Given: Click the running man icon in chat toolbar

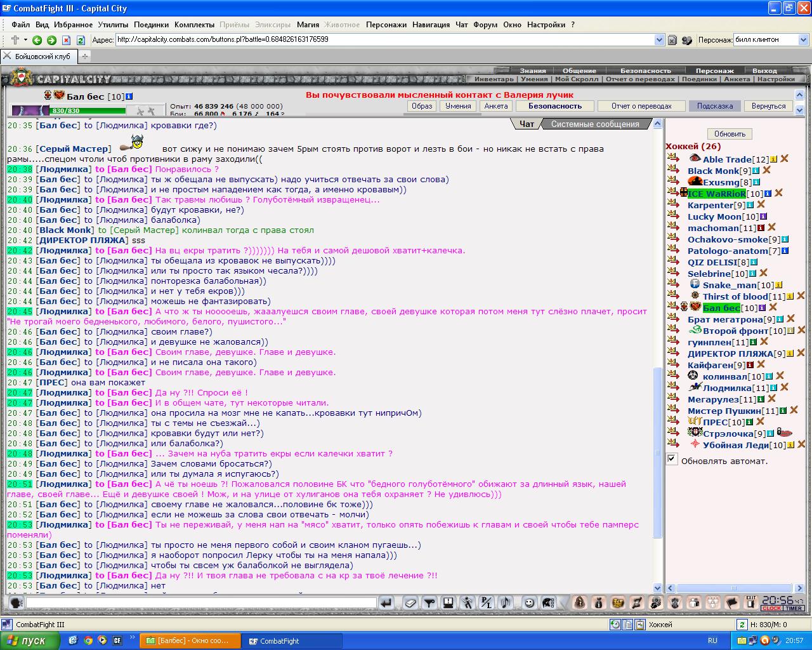Looking at the screenshot, I should coord(468,602).
